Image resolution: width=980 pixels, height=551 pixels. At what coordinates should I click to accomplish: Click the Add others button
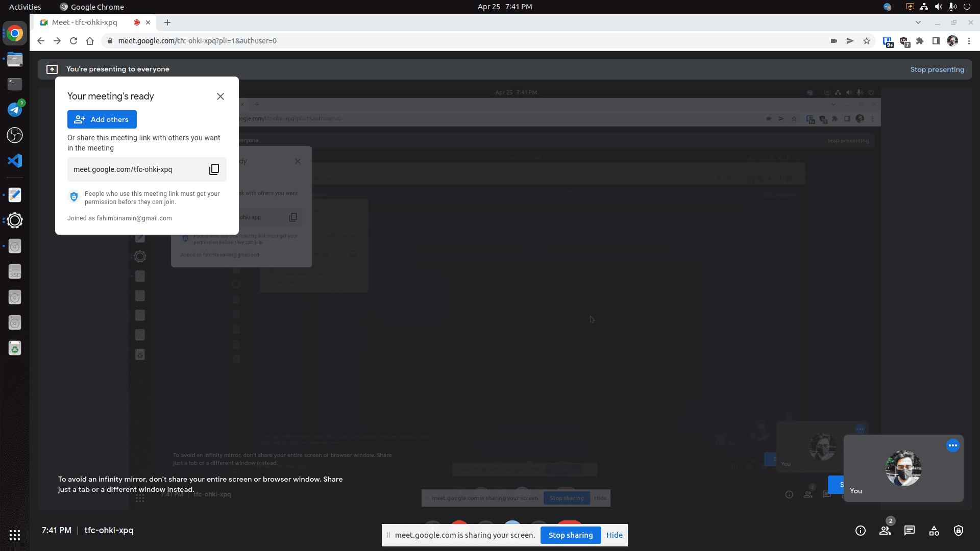pyautogui.click(x=102, y=119)
